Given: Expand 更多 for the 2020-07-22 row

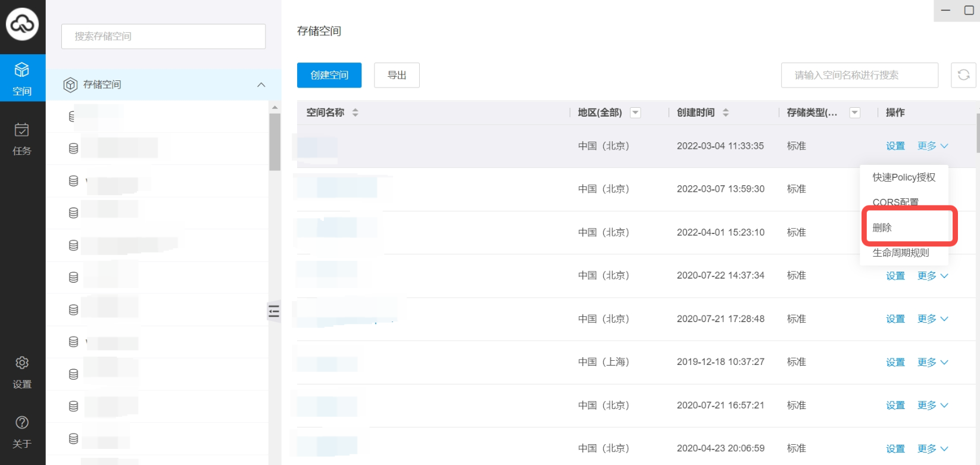Looking at the screenshot, I should [x=932, y=276].
